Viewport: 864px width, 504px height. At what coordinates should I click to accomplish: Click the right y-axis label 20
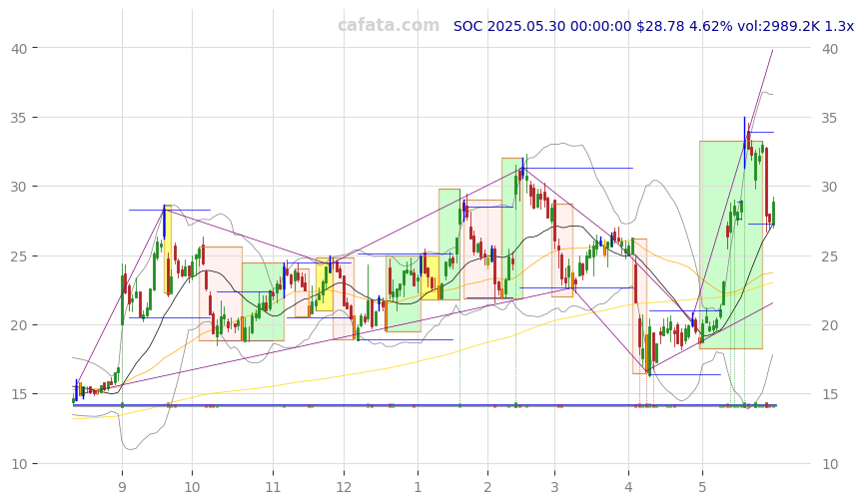coord(829,325)
